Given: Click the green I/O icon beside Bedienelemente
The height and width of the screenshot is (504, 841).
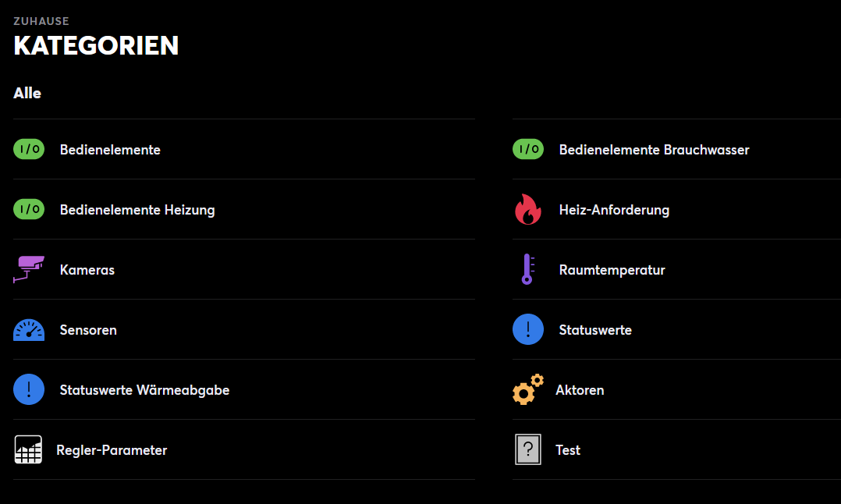Looking at the screenshot, I should pos(29,149).
